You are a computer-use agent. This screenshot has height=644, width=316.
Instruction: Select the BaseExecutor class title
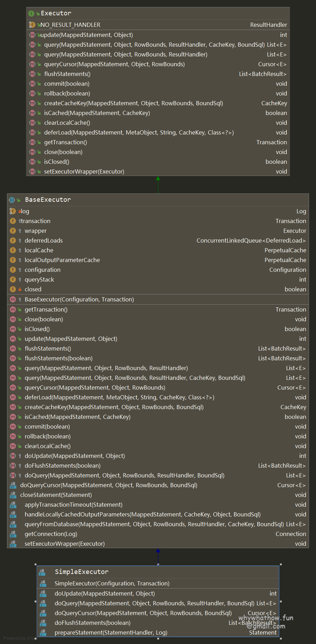48,200
